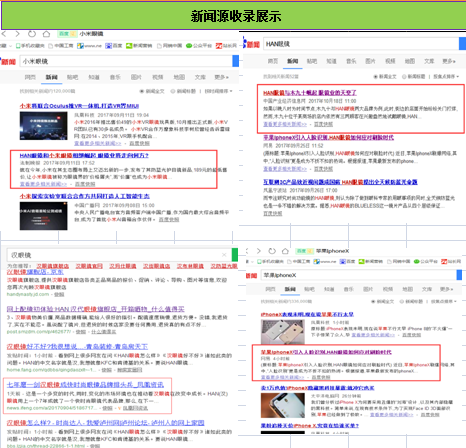466x448 pixels.
Task: Go forward in the 苹果iphoneX browser window
Action: [259, 251]
